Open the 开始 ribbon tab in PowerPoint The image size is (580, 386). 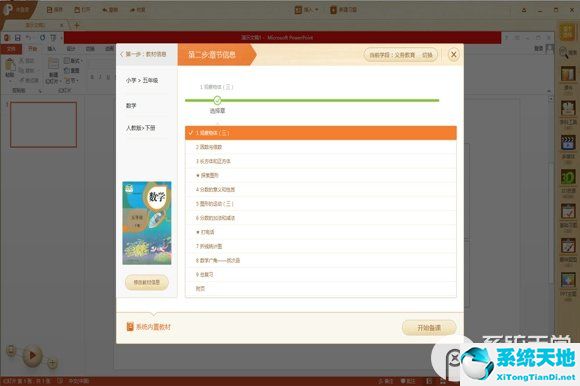(x=33, y=49)
